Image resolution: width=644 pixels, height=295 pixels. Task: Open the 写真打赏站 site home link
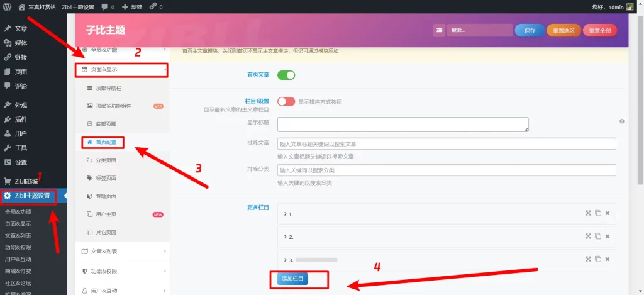pos(37,7)
